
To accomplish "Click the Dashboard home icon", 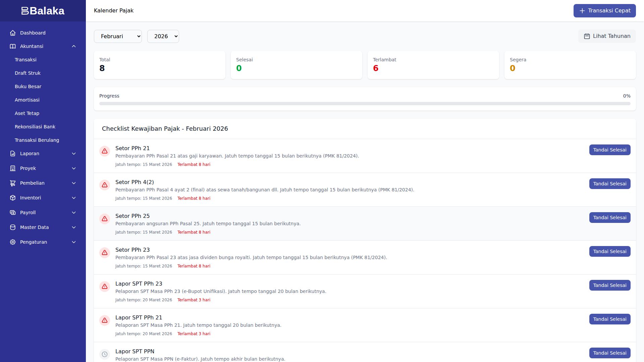I will 13,33.
